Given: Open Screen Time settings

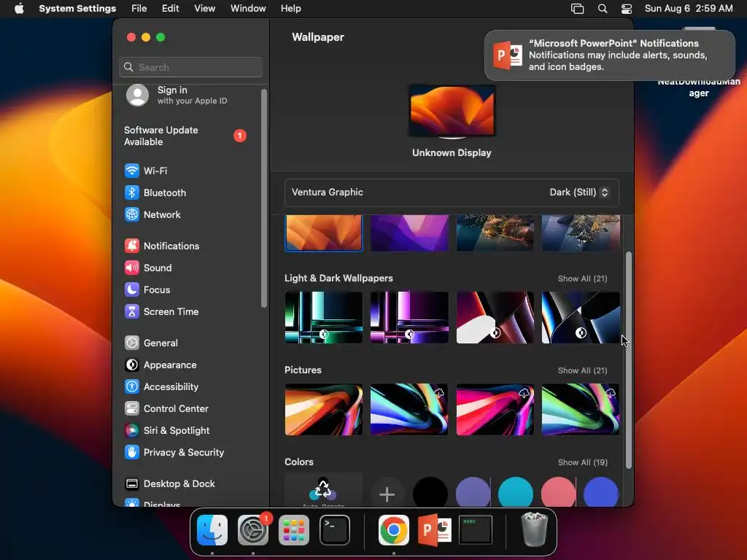Looking at the screenshot, I should (x=161, y=311).
